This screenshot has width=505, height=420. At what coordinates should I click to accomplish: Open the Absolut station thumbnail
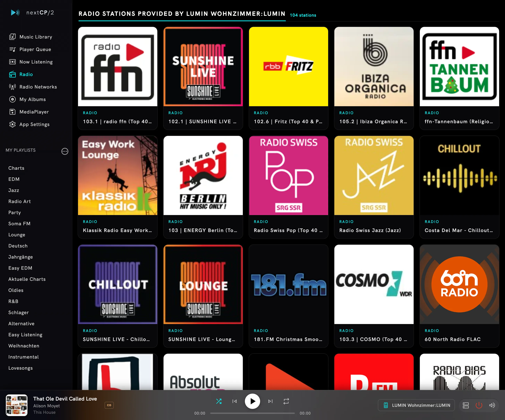(x=203, y=372)
